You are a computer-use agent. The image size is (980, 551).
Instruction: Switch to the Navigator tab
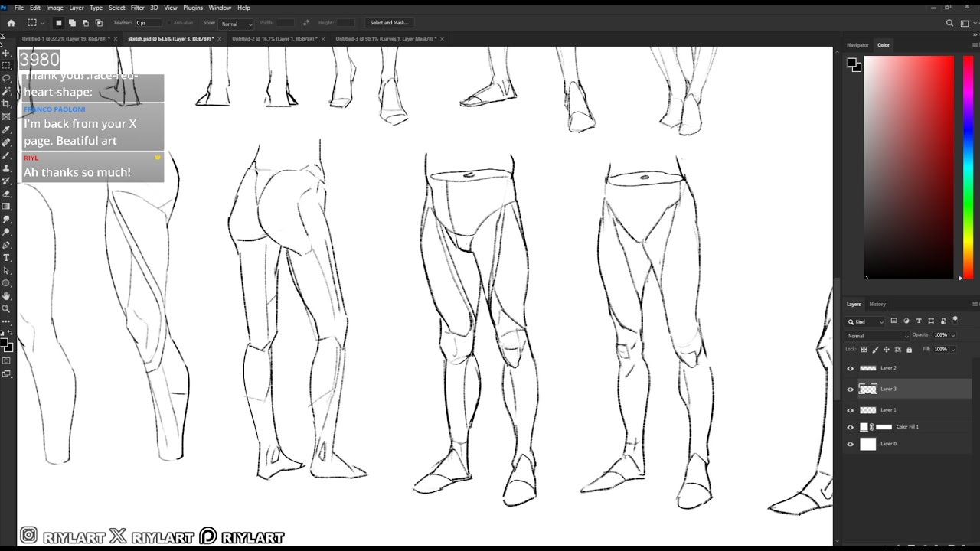857,45
